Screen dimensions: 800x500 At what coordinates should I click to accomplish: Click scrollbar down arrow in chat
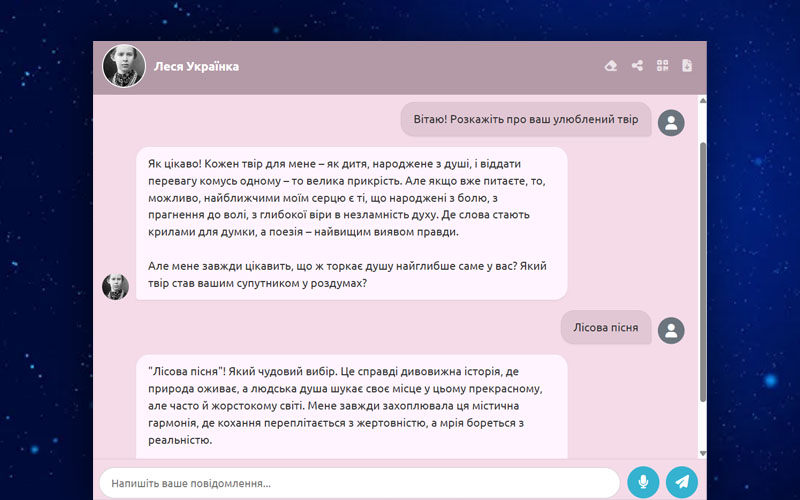pos(703,453)
